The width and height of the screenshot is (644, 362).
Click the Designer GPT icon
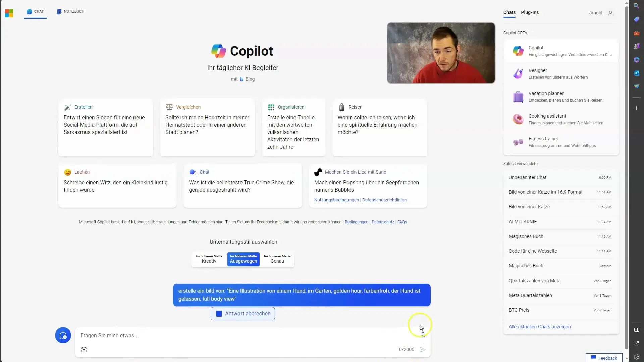click(518, 73)
